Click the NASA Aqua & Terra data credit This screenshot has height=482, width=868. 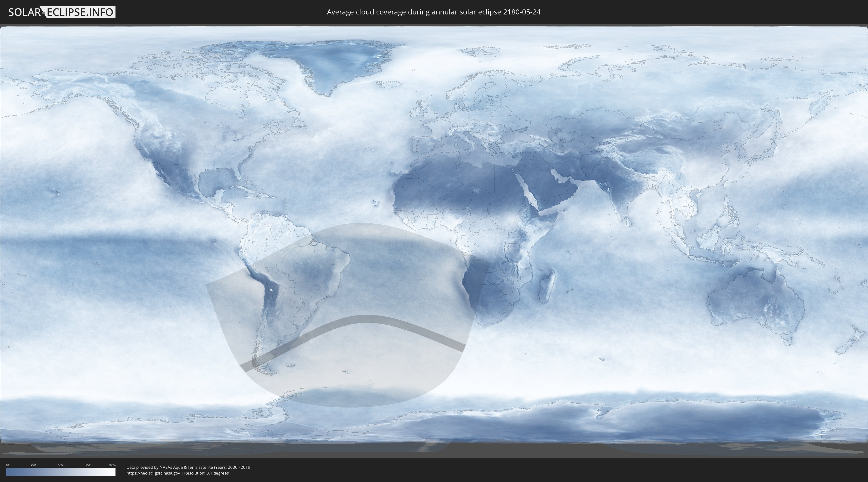coord(189,467)
